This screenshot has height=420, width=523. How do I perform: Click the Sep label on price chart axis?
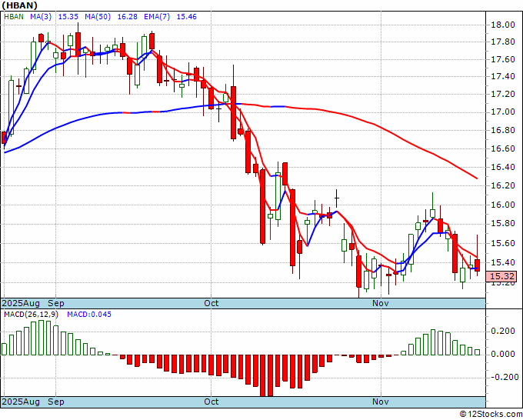[55, 303]
